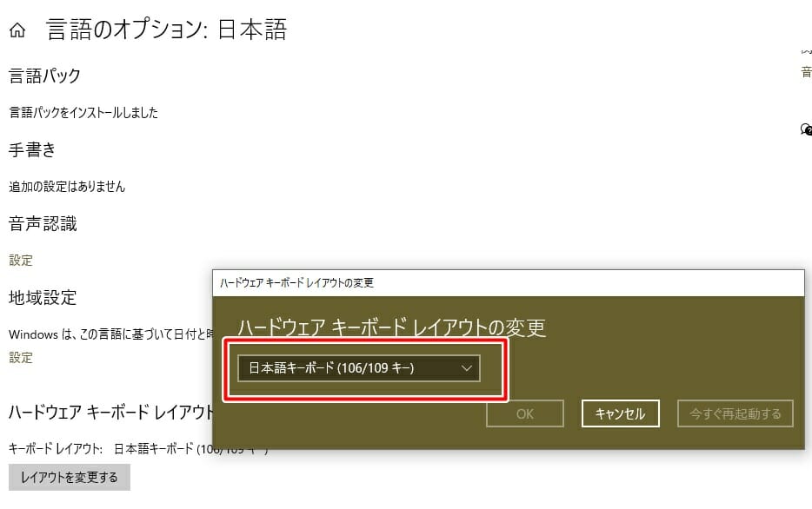812x509 pixels.
Task: Click the 音声認識 section heading
Action: pos(43,224)
